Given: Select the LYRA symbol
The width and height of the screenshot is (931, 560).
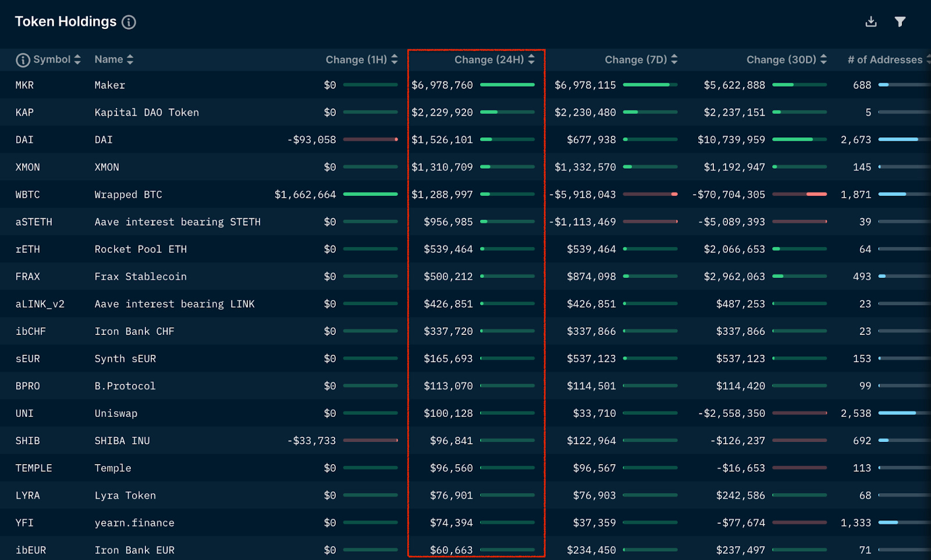Looking at the screenshot, I should (27, 495).
